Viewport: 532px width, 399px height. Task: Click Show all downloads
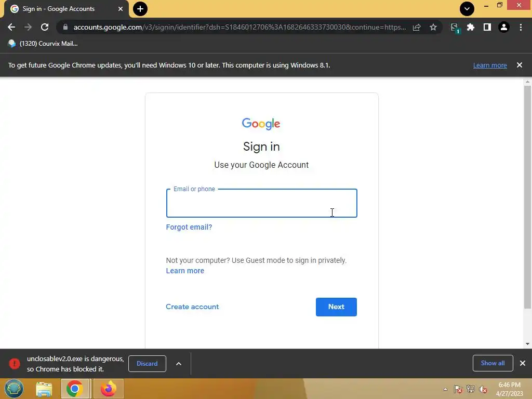(x=493, y=363)
